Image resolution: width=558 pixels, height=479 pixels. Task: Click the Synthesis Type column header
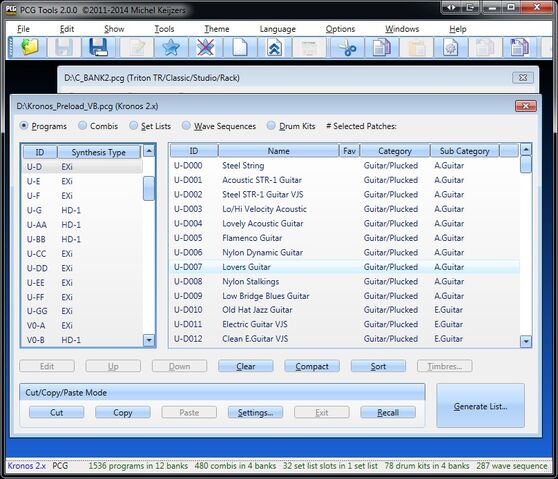(99, 152)
